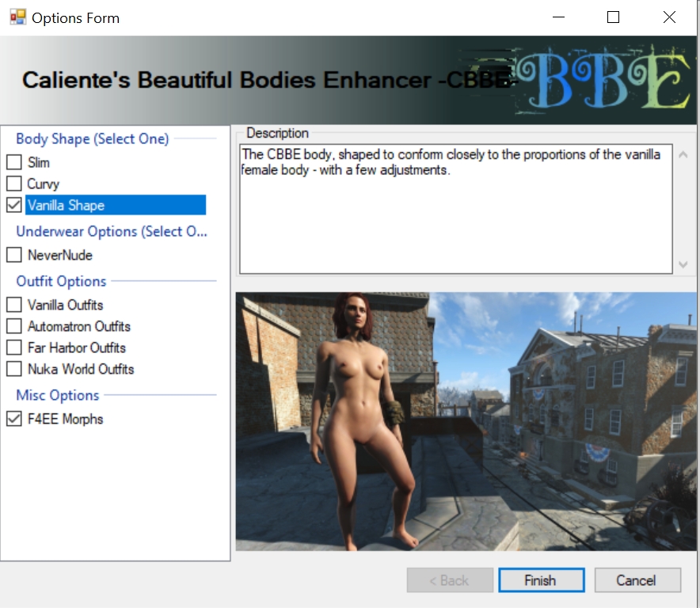Check the Curvy body shape checkbox

coord(13,184)
